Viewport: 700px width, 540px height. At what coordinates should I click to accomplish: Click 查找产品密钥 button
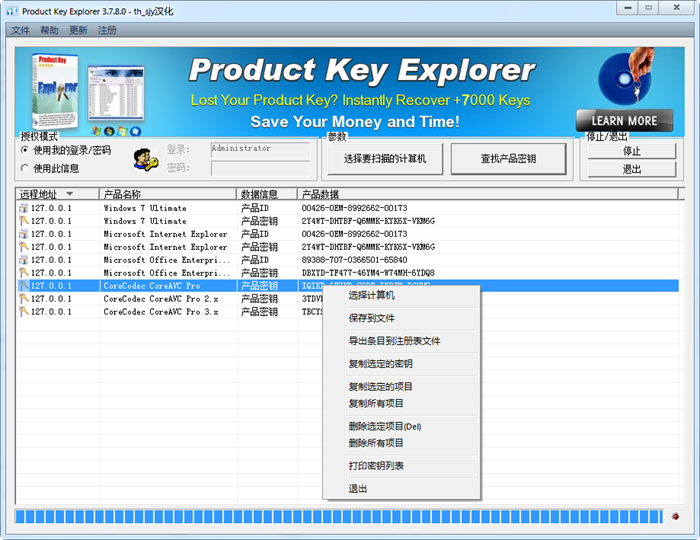tap(508, 158)
